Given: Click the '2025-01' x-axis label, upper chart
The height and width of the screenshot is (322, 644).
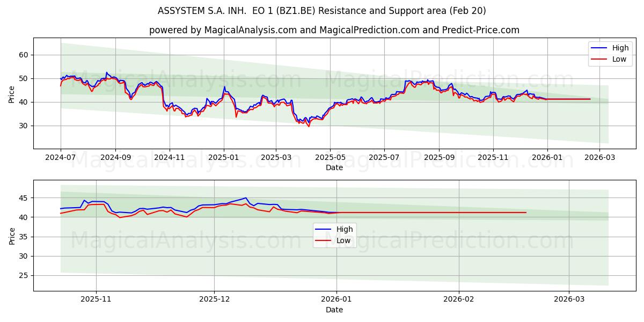Looking at the screenshot, I should tap(224, 158).
